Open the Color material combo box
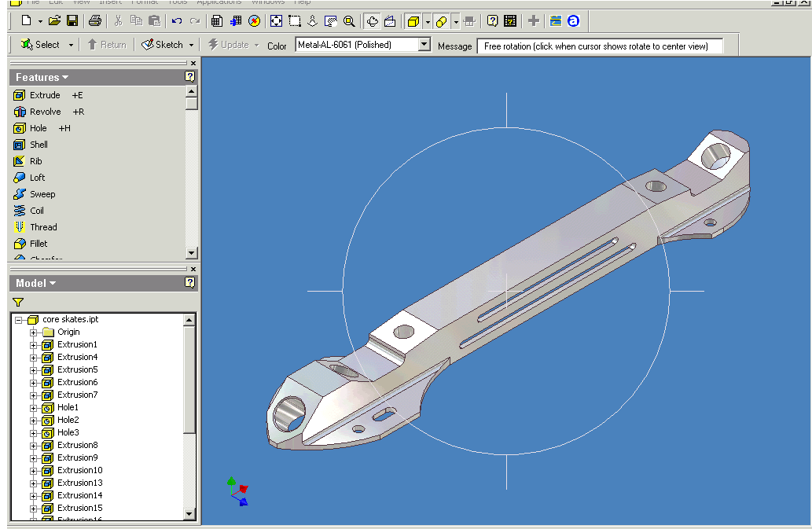812x529 pixels. (363, 45)
